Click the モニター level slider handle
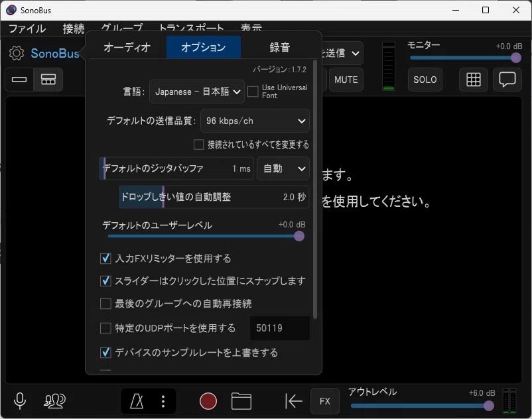532x419 pixels. (x=516, y=58)
